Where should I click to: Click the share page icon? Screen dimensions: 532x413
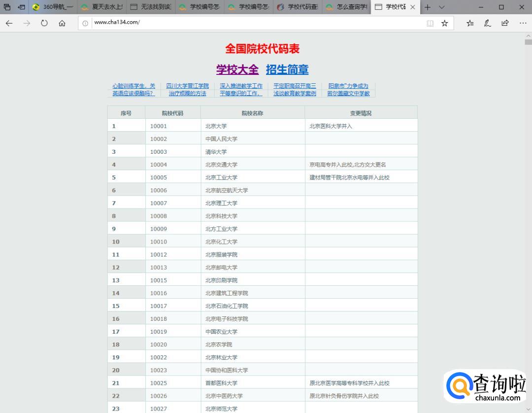(505, 23)
